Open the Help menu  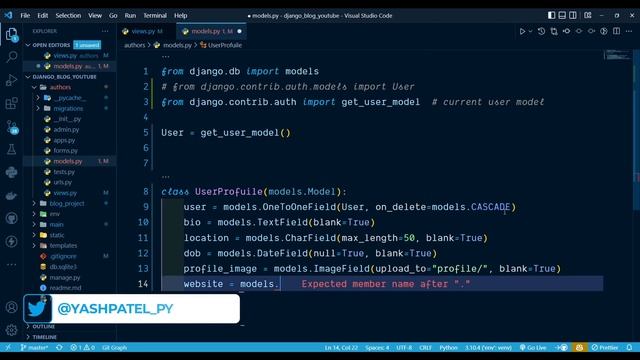180,16
